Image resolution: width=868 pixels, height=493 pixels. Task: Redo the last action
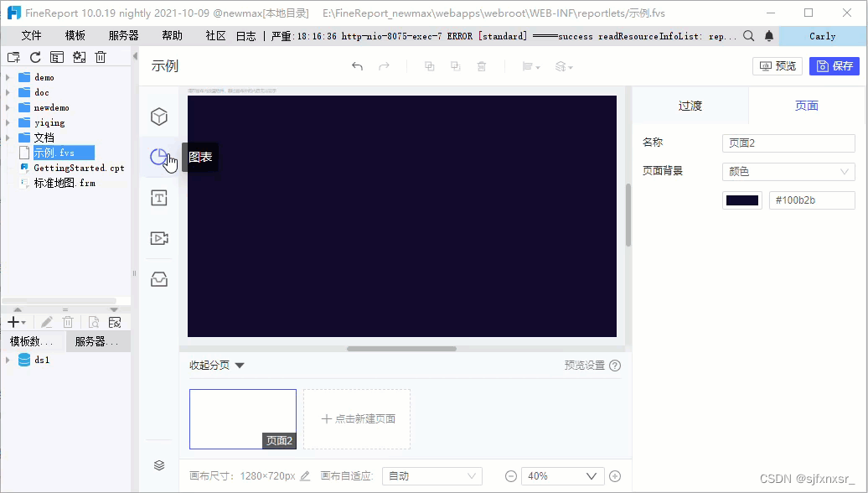[x=384, y=66]
